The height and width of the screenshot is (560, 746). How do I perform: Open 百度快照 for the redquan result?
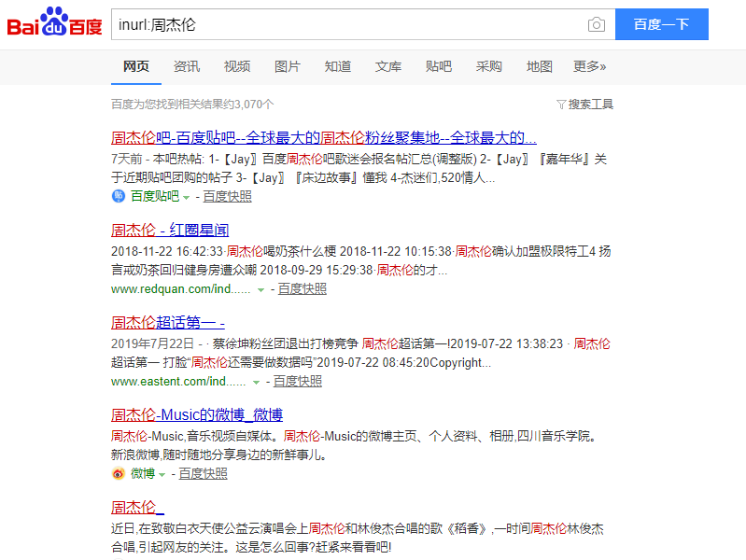[x=303, y=288]
